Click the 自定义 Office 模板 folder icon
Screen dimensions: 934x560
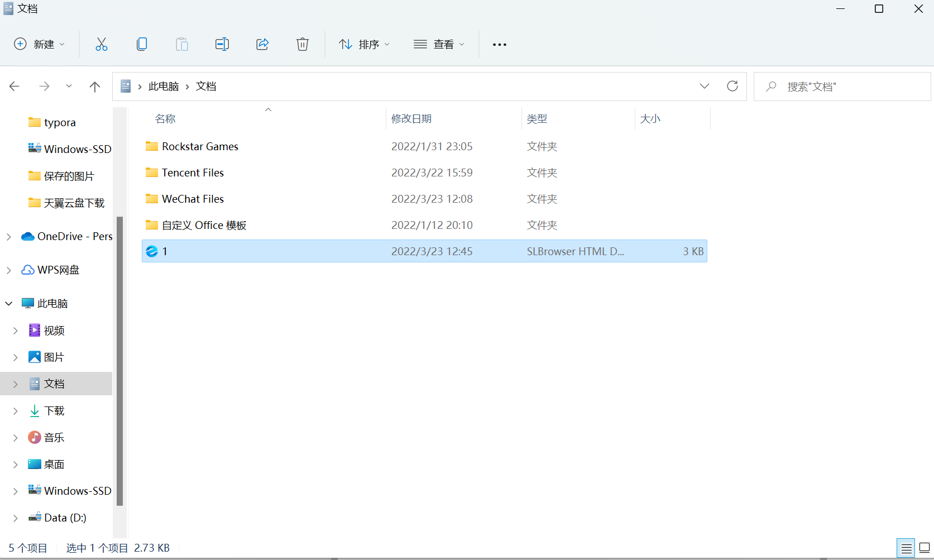152,225
